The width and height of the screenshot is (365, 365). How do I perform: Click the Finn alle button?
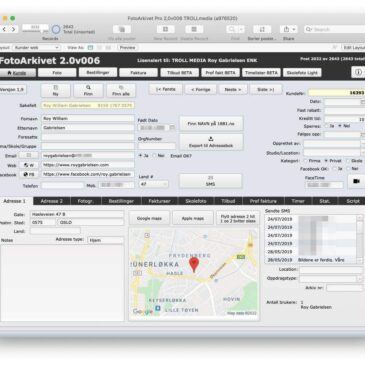pos(121,90)
